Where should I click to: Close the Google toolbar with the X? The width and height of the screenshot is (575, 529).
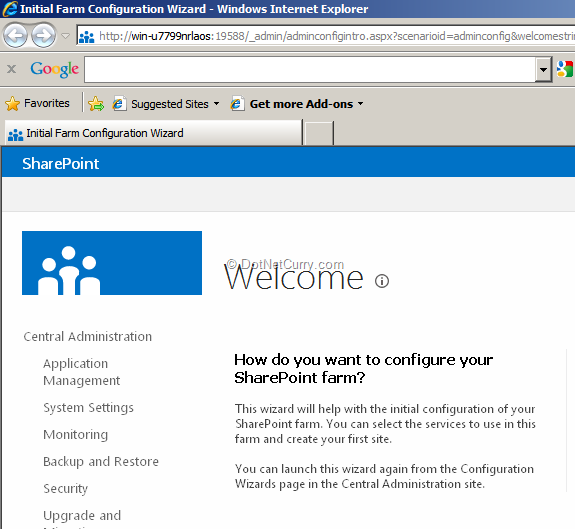click(11, 69)
